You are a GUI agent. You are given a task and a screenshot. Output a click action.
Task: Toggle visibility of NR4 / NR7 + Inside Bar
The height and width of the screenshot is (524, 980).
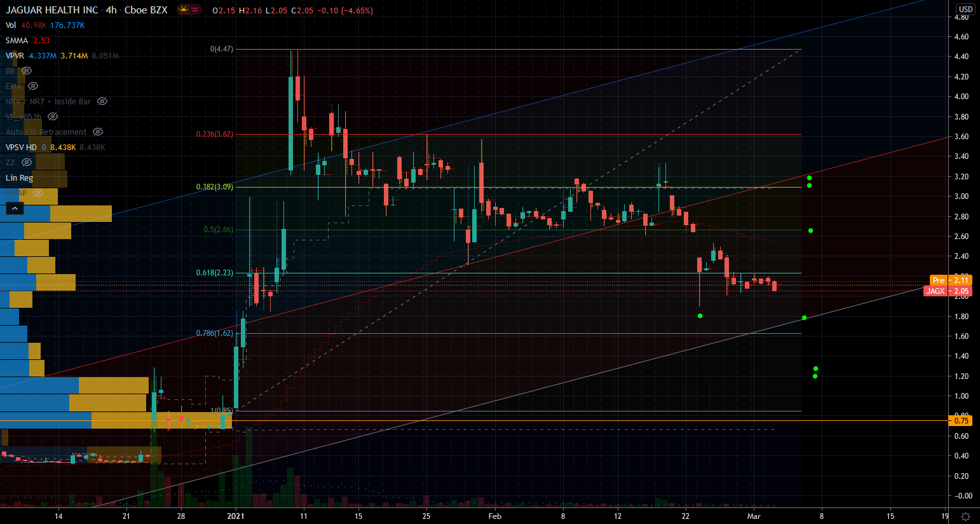coord(102,102)
